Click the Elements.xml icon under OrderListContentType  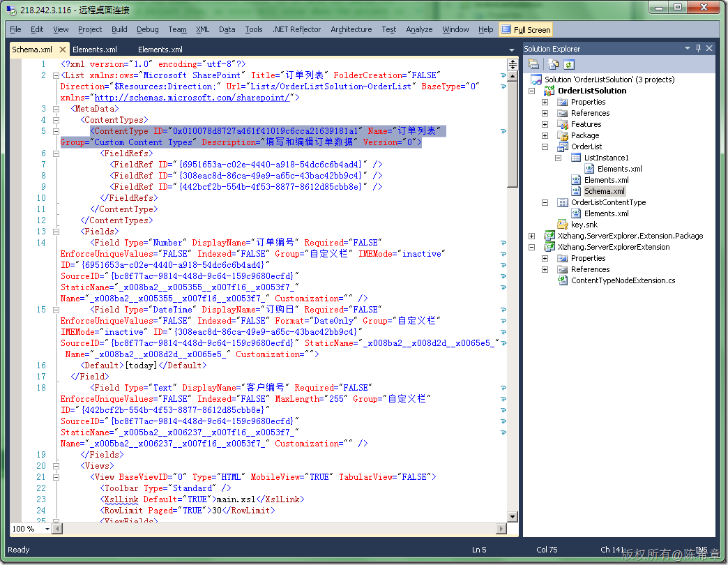[576, 213]
